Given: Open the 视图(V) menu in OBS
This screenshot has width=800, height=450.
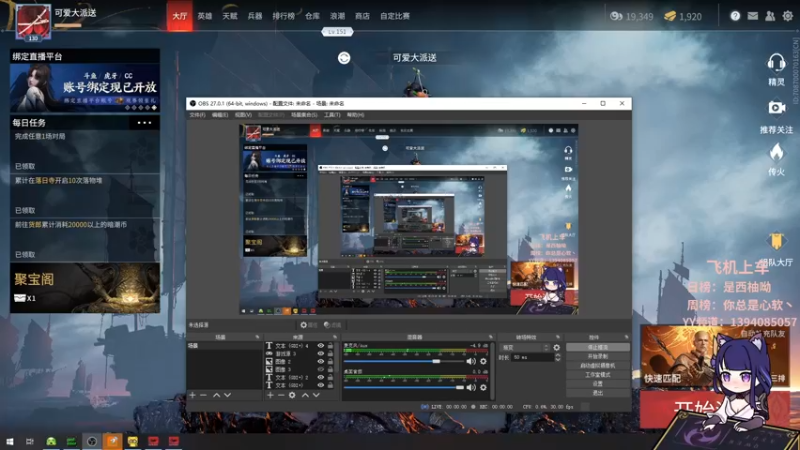Looking at the screenshot, I should pyautogui.click(x=243, y=115).
